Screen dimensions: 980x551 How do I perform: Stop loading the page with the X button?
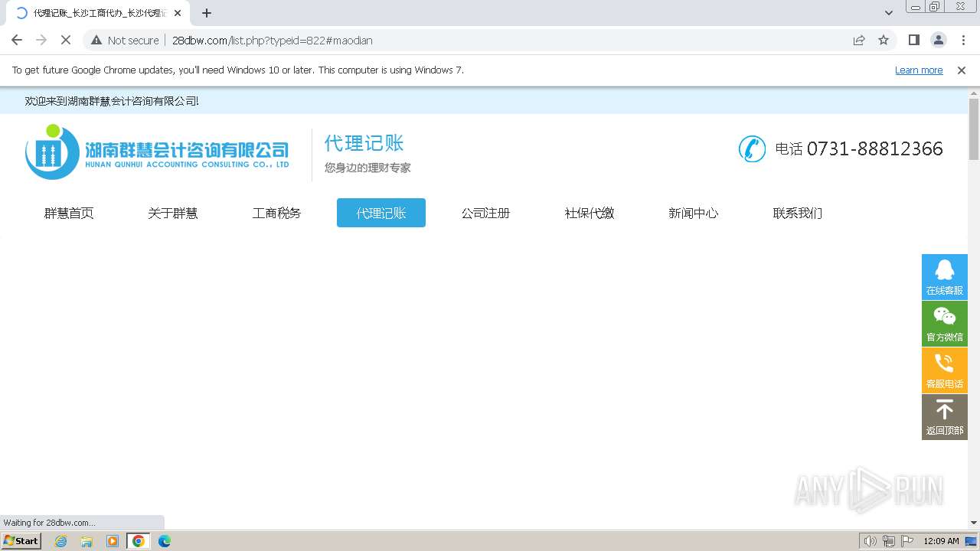point(65,40)
